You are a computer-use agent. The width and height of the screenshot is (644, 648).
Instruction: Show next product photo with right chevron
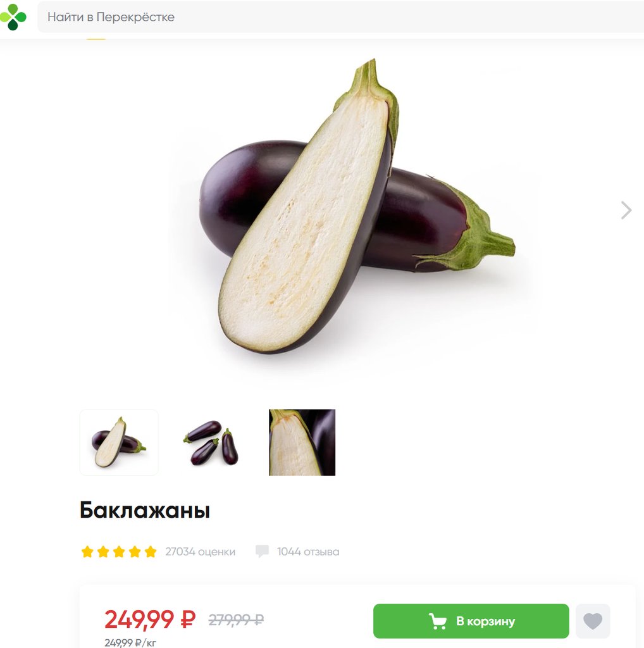(626, 210)
